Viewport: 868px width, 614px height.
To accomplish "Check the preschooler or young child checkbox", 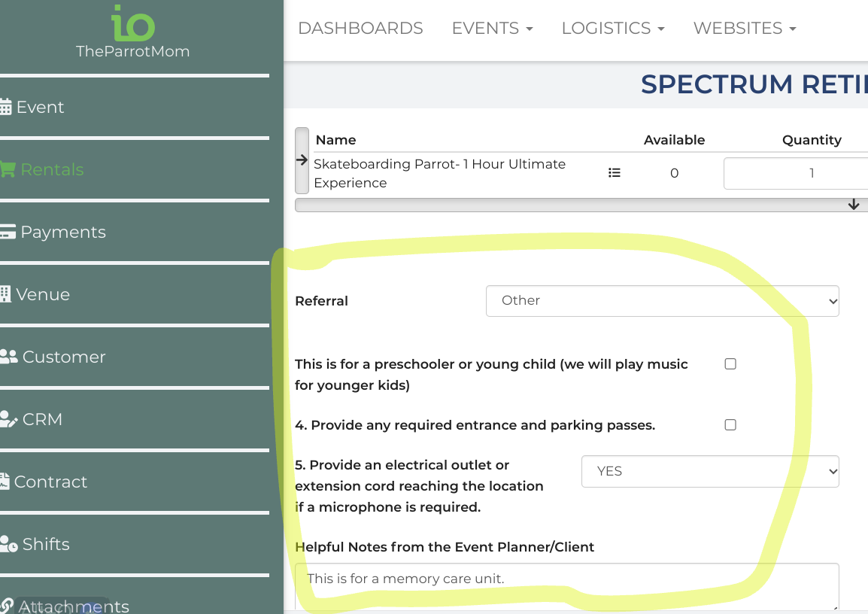I will 730,364.
